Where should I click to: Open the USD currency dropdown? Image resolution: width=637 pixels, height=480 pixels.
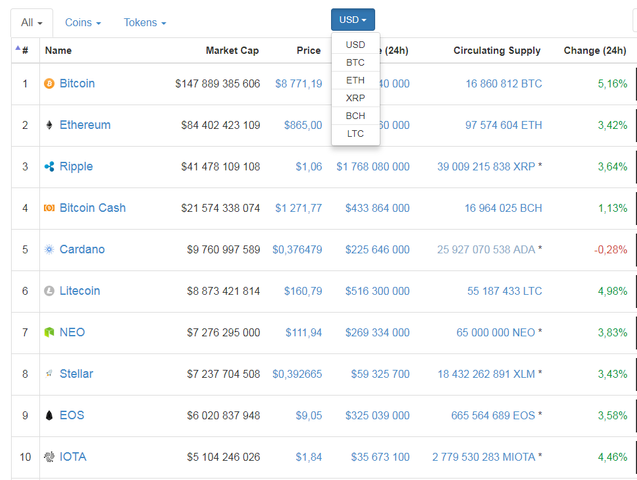(353, 20)
